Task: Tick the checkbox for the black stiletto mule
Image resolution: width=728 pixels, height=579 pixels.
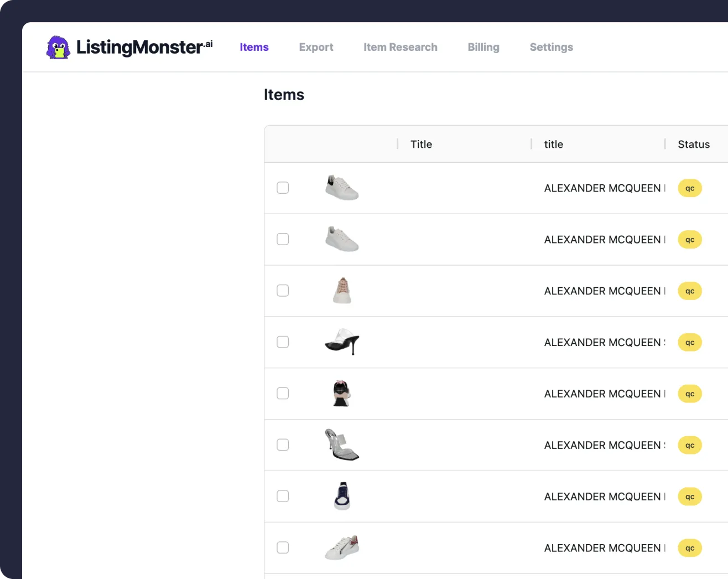Action: 283,342
